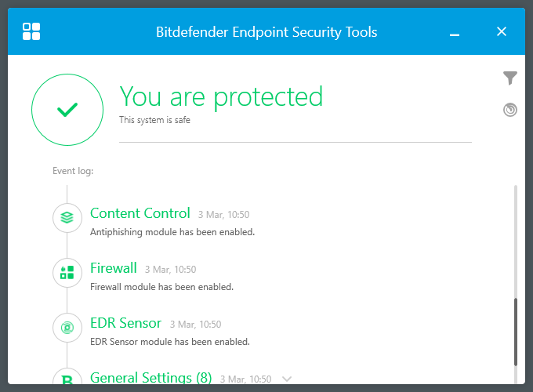Select the Firewall module icon
This screenshot has height=392, width=533.
(67, 272)
